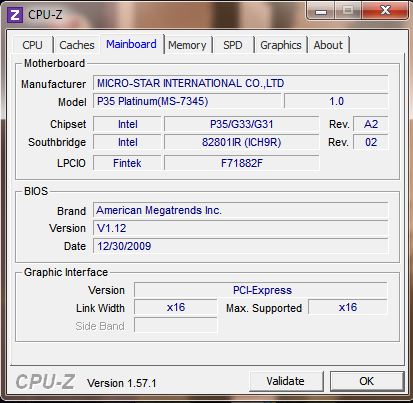Click the Graphic Interface Version field PCI-Express
413x403 pixels.
click(261, 290)
